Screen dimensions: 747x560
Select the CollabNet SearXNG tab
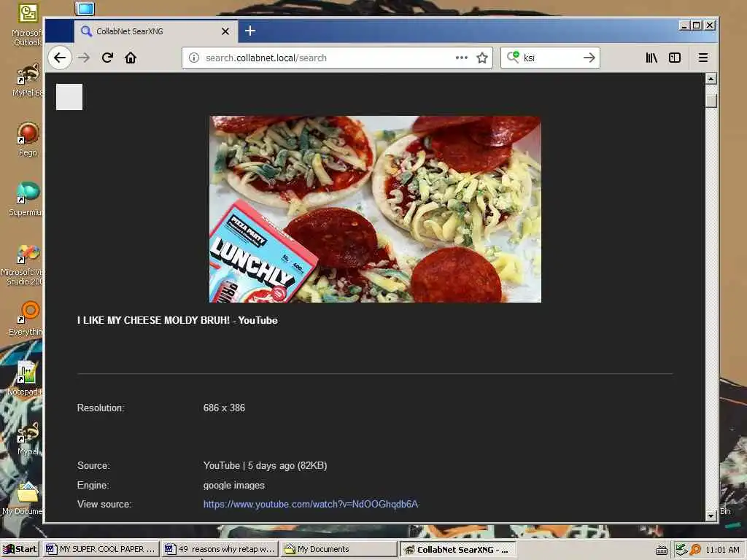click(x=155, y=31)
